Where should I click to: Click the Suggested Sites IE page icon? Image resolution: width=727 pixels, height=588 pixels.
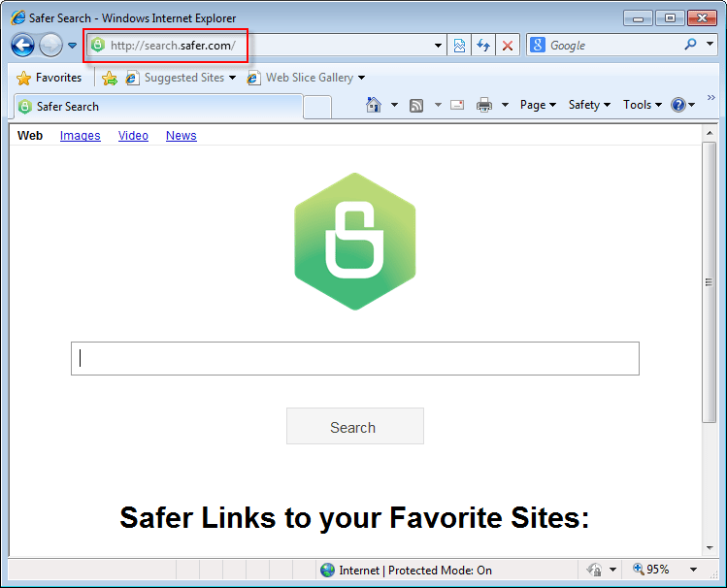[132, 78]
